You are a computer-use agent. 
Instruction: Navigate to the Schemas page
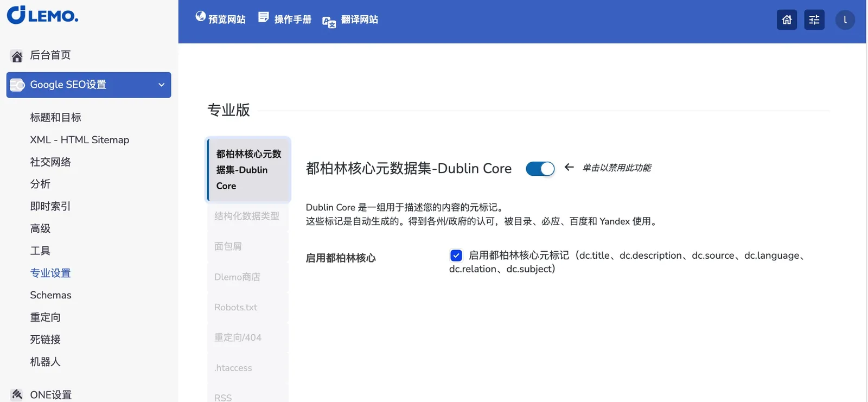[x=50, y=295]
